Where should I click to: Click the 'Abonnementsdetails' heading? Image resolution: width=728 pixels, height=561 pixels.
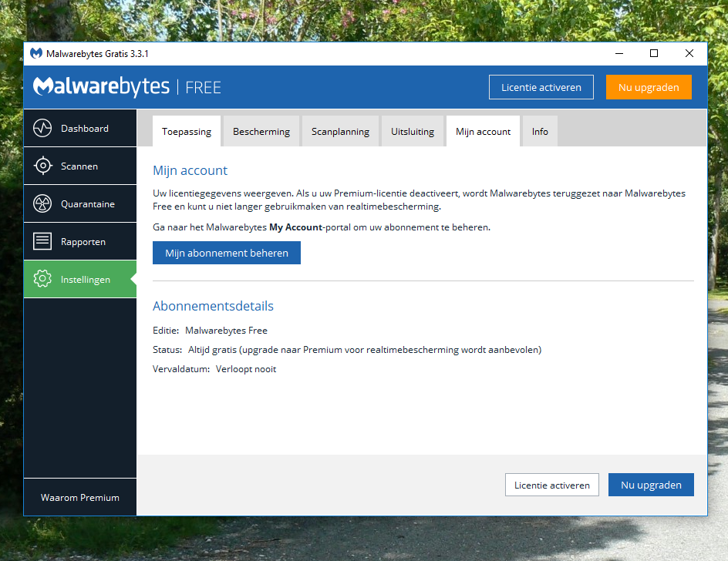(213, 306)
